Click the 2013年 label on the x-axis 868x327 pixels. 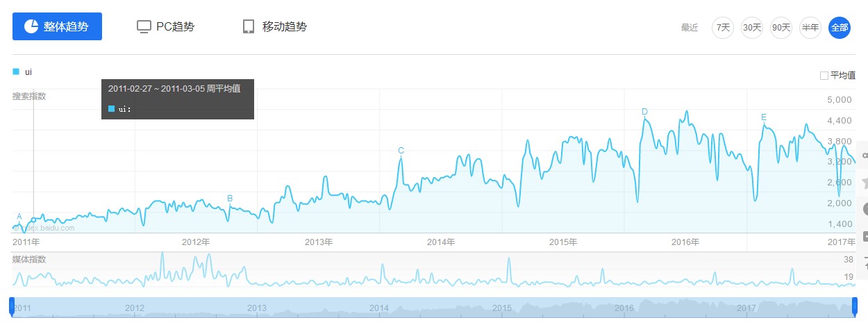(x=319, y=242)
